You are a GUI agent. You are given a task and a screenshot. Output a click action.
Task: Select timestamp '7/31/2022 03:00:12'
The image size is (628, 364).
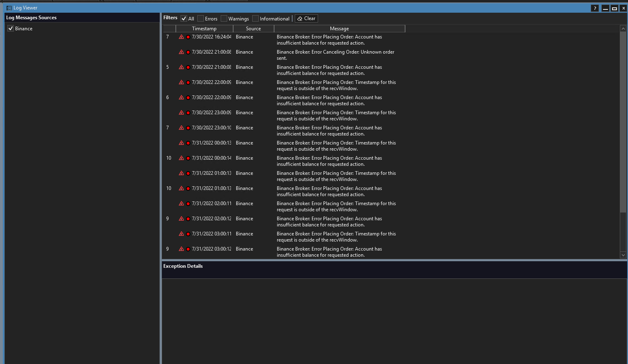(212, 249)
